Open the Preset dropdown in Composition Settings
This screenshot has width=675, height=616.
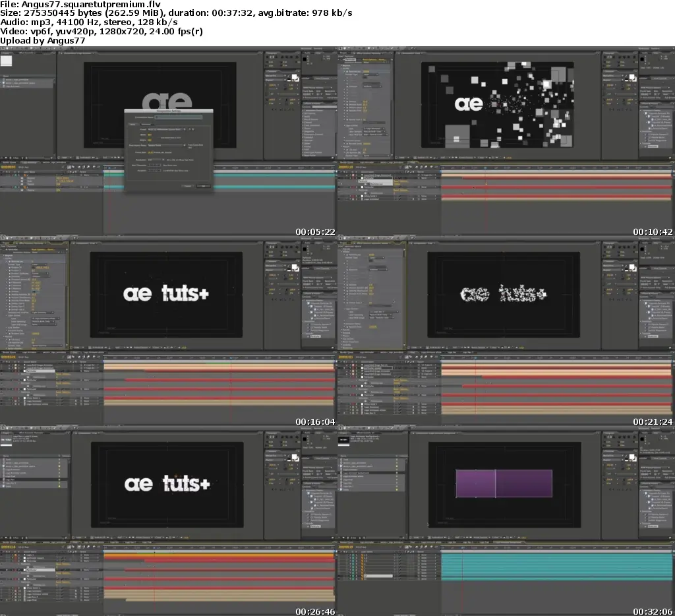tap(167, 129)
